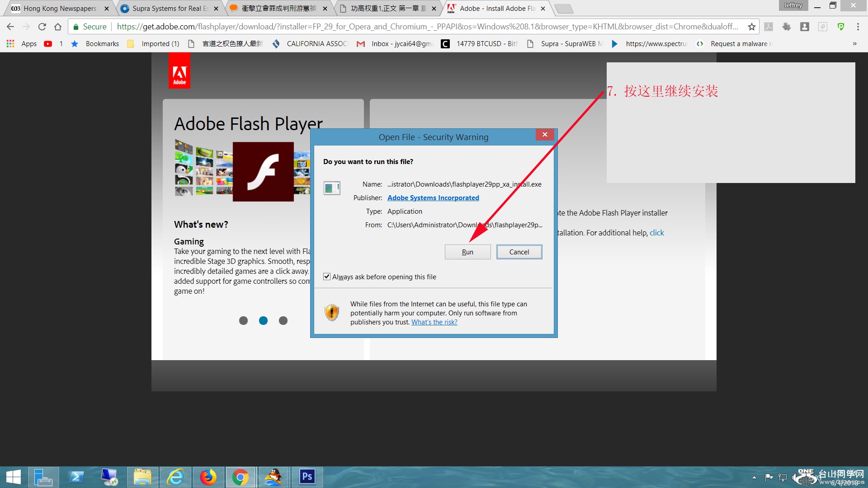
Task: Switch to Supra Systems for Real Estate tab
Action: [x=170, y=8]
